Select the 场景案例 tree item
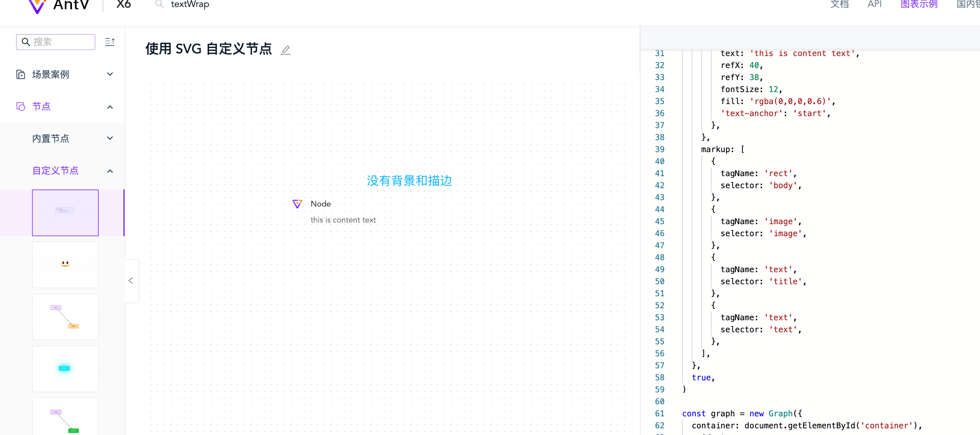Screen dimensions: 980x435 pos(62,74)
